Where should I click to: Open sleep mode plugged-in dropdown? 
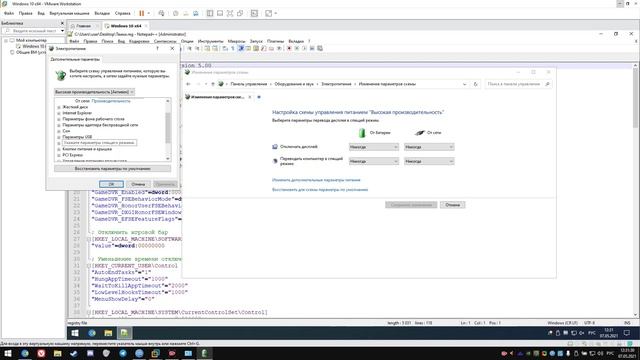(429, 161)
